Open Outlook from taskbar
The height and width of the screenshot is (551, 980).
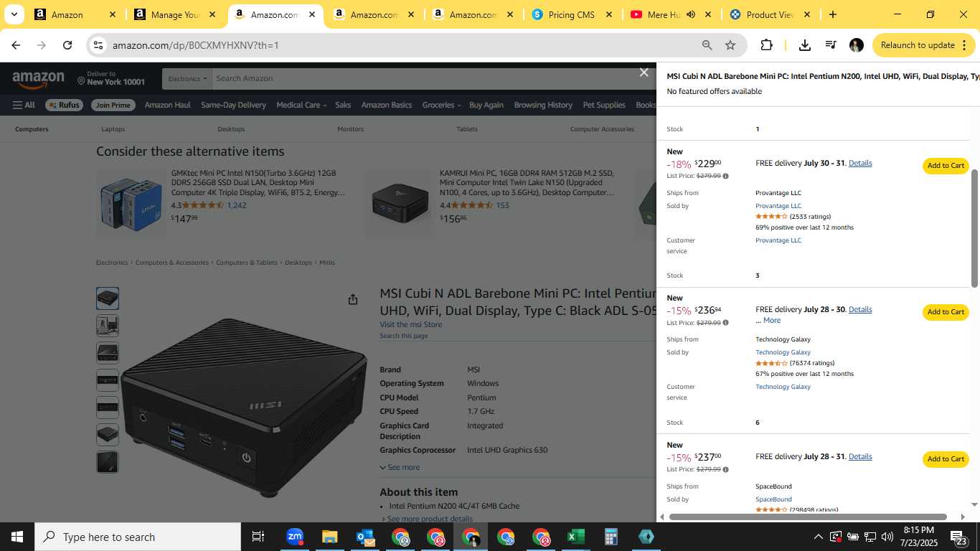tap(364, 537)
